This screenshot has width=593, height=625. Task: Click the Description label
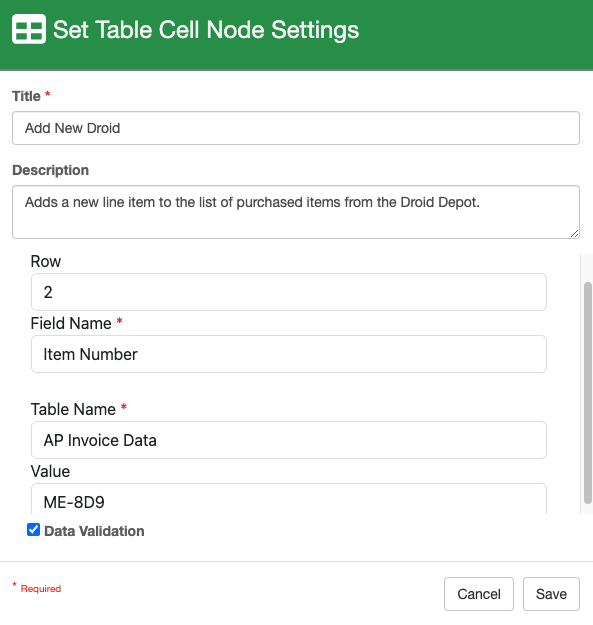coord(51,170)
